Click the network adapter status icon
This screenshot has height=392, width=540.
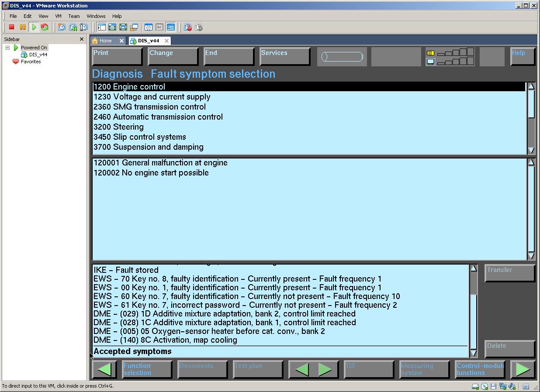[502, 386]
